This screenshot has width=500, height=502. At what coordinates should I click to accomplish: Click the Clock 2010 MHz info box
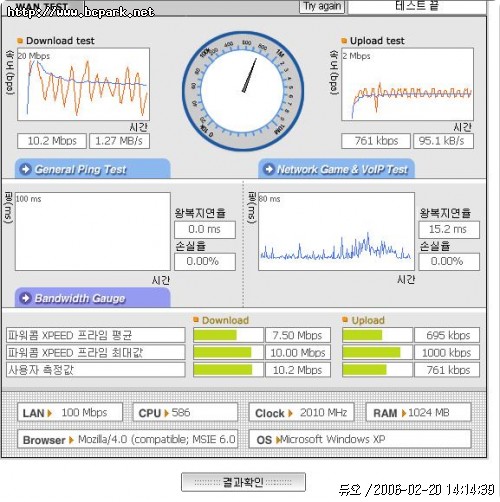pos(301,413)
